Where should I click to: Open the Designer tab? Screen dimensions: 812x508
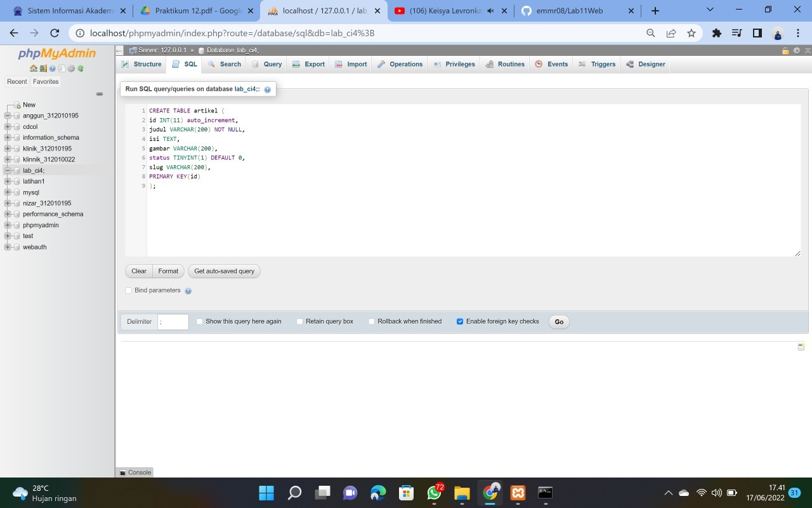pyautogui.click(x=646, y=64)
